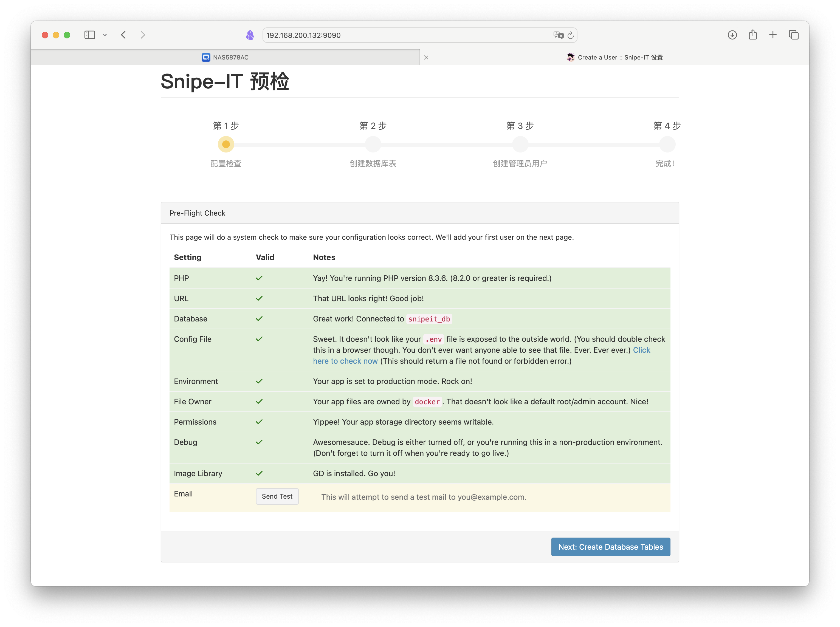Viewport: 840px width, 627px height.
Task: Click the Environment row green checkmark
Action: click(259, 382)
